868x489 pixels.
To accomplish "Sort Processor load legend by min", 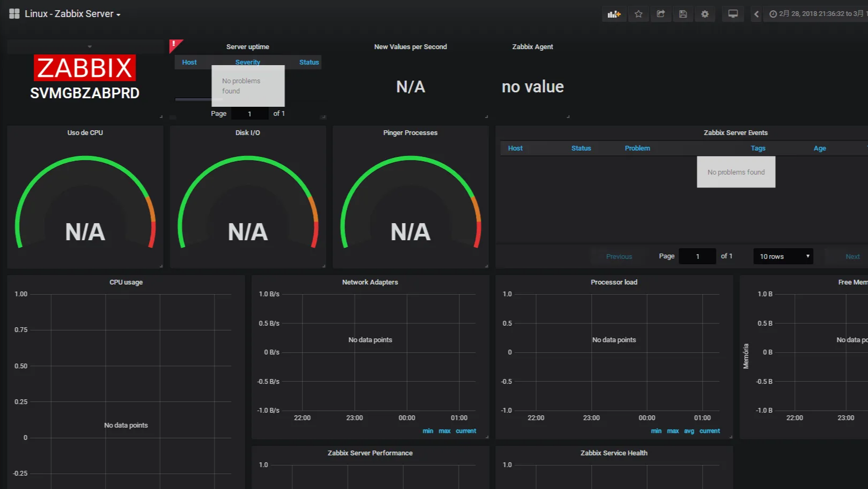I will click(x=656, y=431).
